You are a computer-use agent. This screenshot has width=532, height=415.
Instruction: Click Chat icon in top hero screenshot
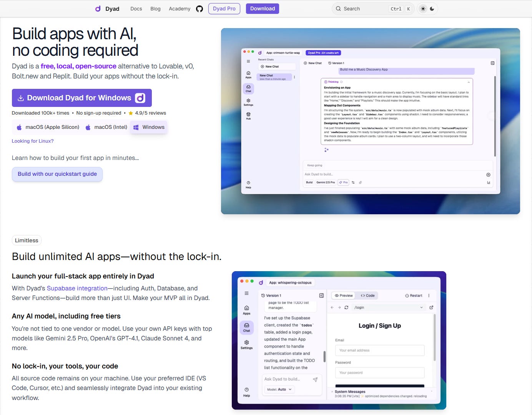(x=248, y=88)
